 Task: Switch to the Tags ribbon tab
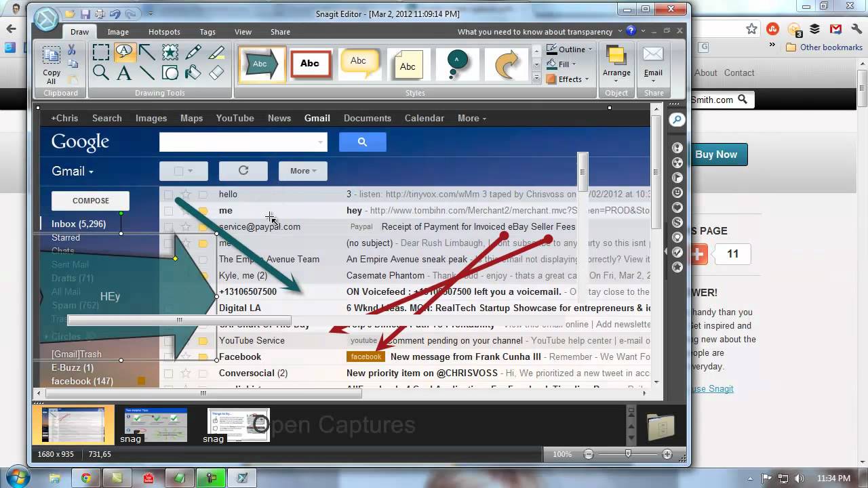pyautogui.click(x=208, y=32)
